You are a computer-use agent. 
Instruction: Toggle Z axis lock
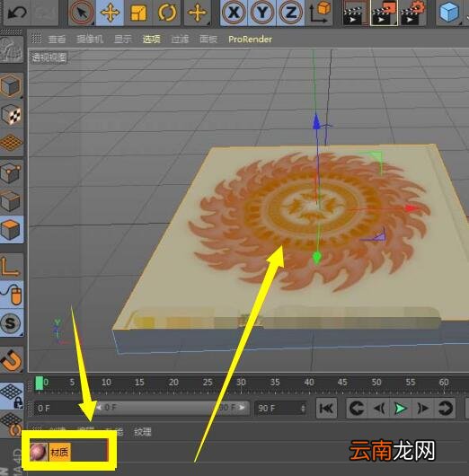[x=290, y=13]
